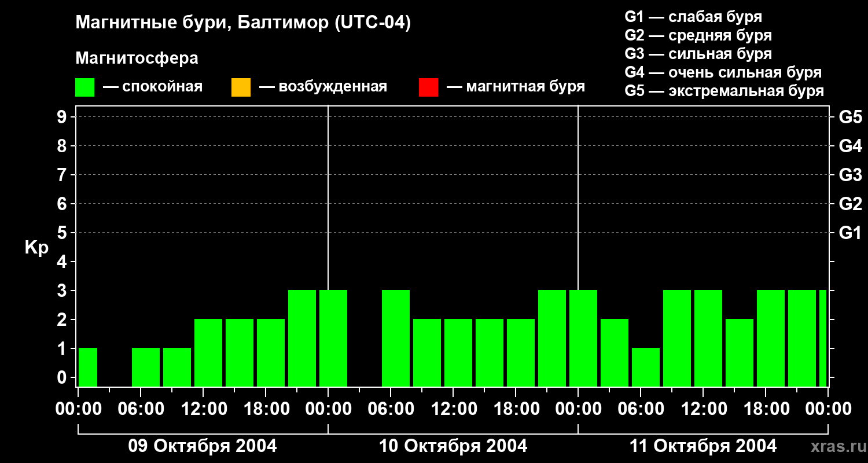Click the first Kp 1 bar at 00:00 on 09 Октября
Viewport: 868px width, 463px height.
coord(87,367)
